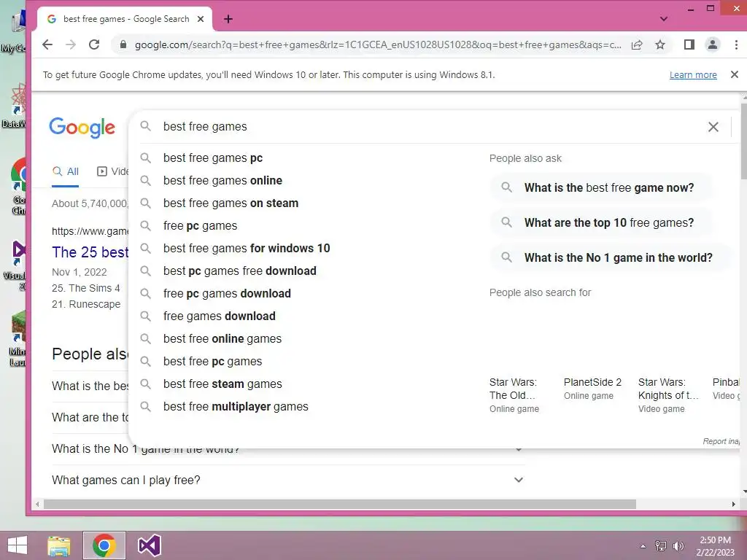
Task: Select suggestion best free games on steam
Action: (231, 203)
